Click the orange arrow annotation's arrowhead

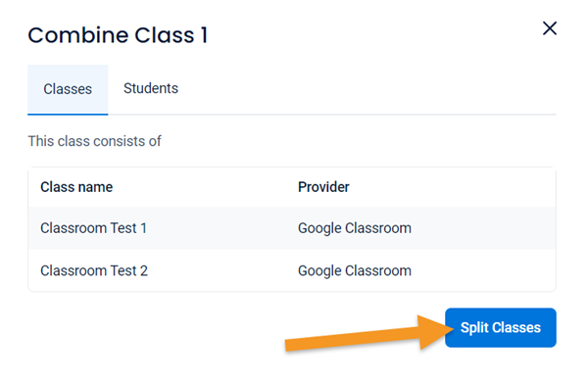[435, 332]
